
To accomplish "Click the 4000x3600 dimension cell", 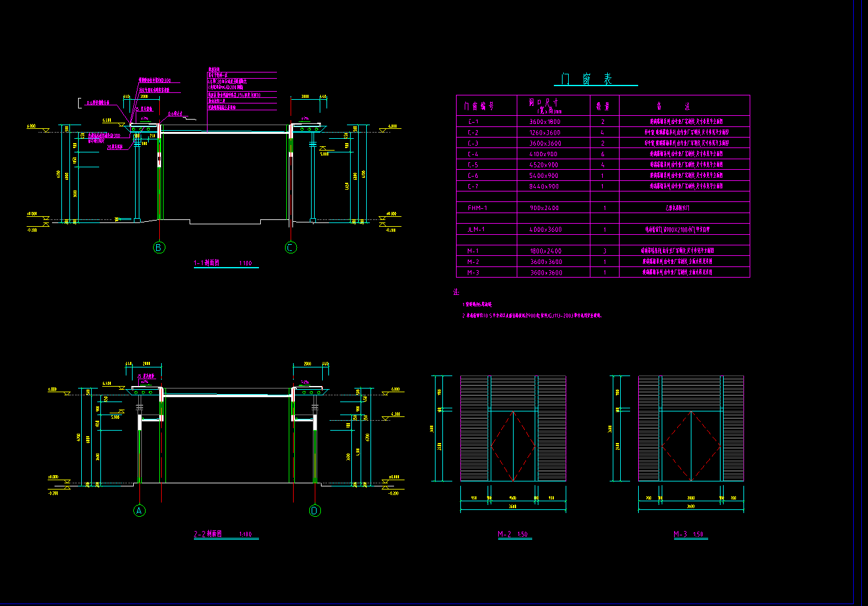I will pos(545,229).
